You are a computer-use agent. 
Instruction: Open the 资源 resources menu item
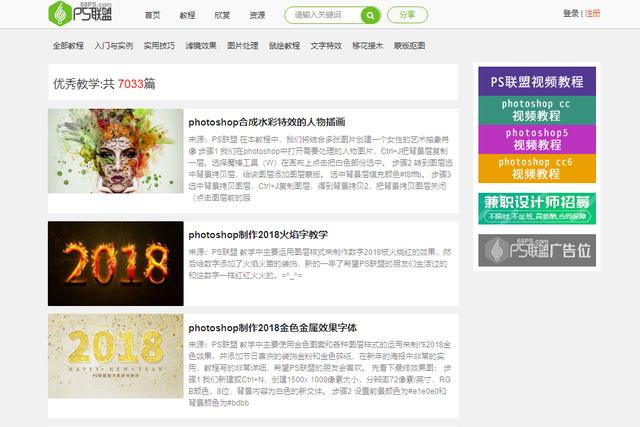click(257, 15)
